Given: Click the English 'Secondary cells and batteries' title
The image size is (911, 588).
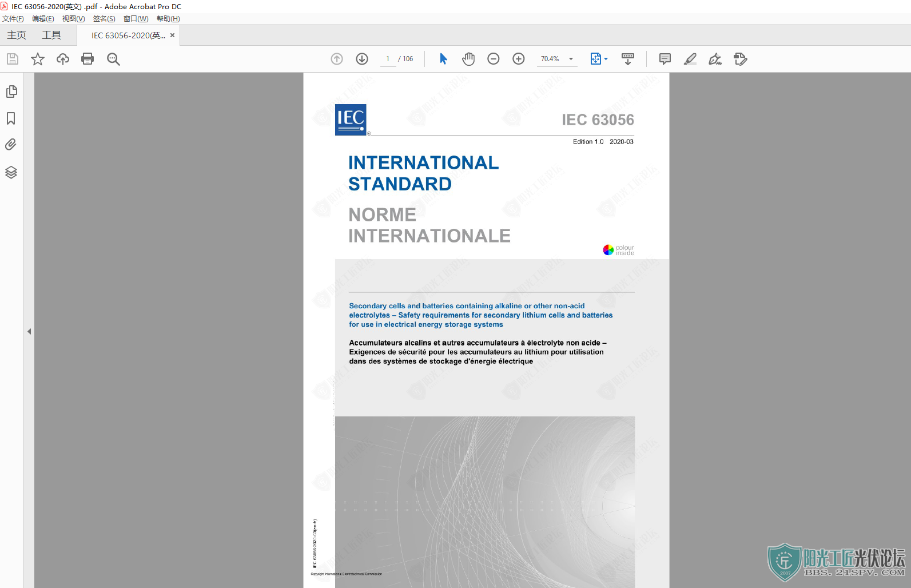Looking at the screenshot, I should [x=481, y=315].
